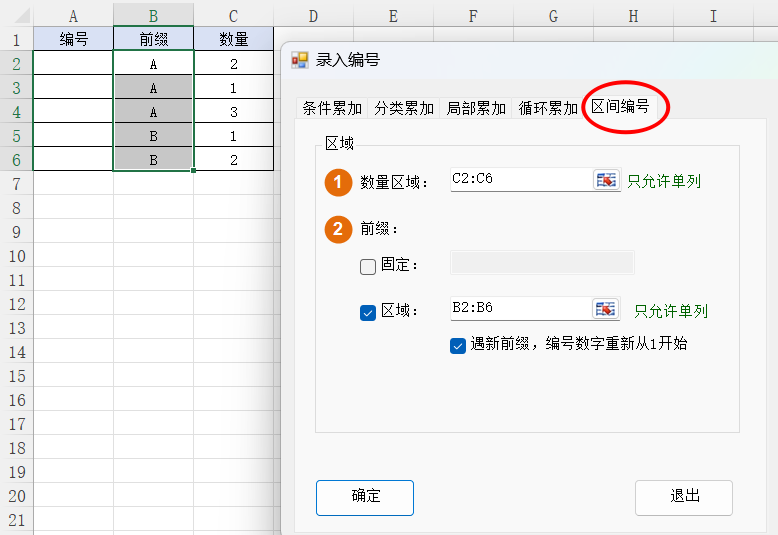
Task: Enable the 固定 prefix checkbox
Action: click(x=368, y=267)
